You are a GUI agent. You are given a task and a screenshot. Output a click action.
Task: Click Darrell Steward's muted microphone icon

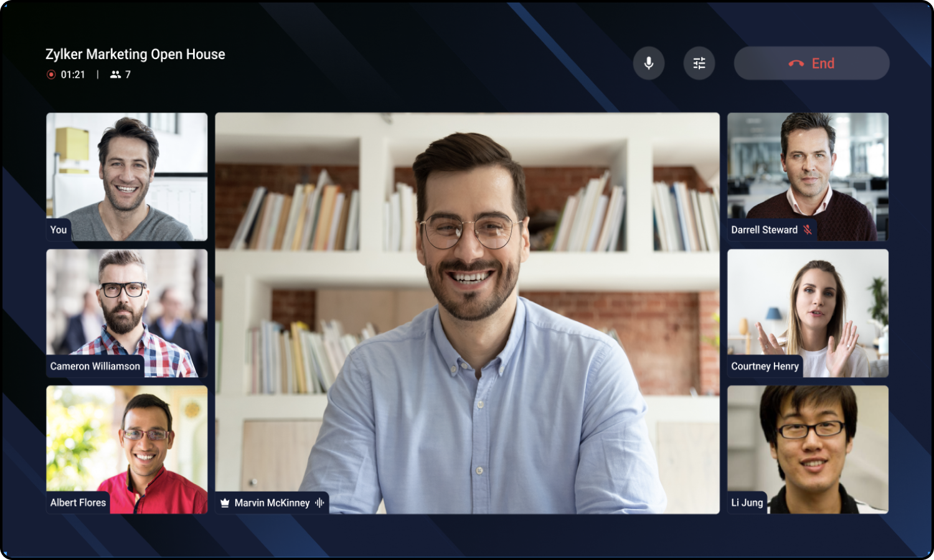(x=807, y=230)
